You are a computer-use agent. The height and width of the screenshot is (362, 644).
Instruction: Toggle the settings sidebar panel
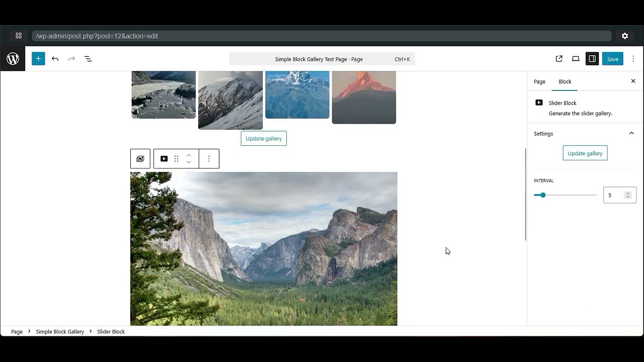click(x=592, y=59)
